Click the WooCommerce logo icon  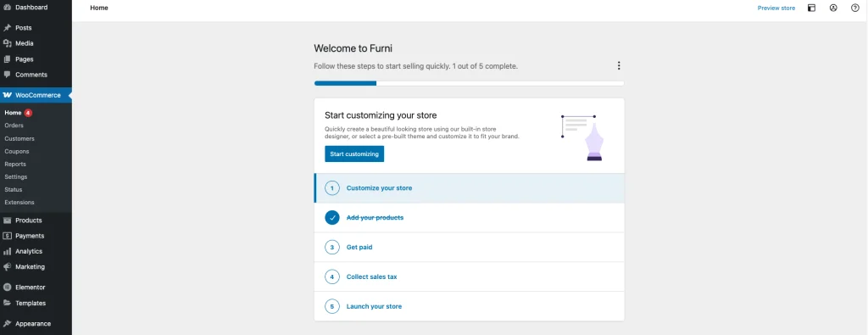click(7, 95)
